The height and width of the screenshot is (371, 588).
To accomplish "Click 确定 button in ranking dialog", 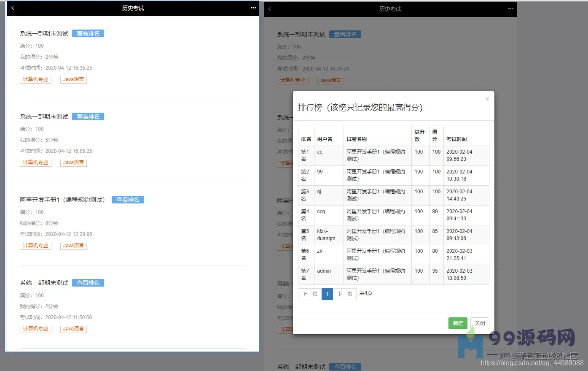I will coord(458,323).
